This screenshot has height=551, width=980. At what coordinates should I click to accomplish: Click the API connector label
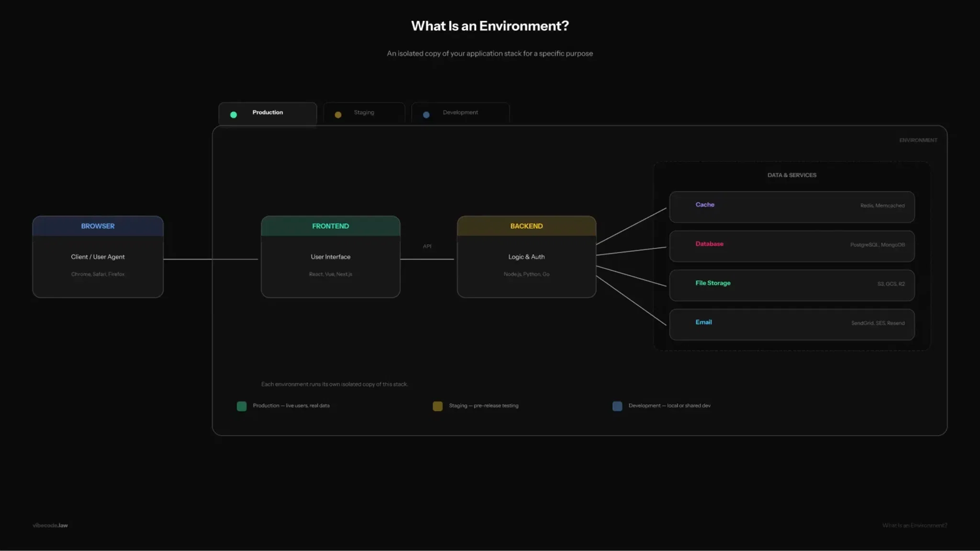tap(427, 246)
